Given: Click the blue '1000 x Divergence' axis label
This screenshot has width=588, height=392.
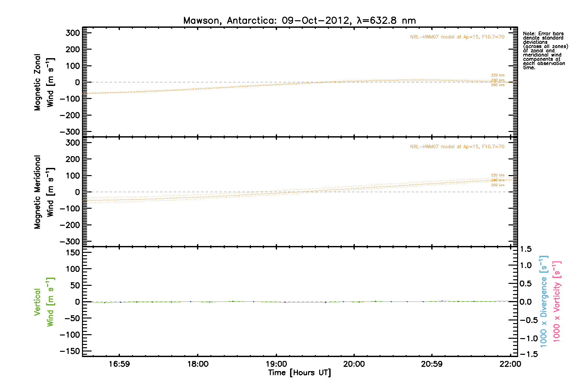Looking at the screenshot, I should tap(544, 301).
